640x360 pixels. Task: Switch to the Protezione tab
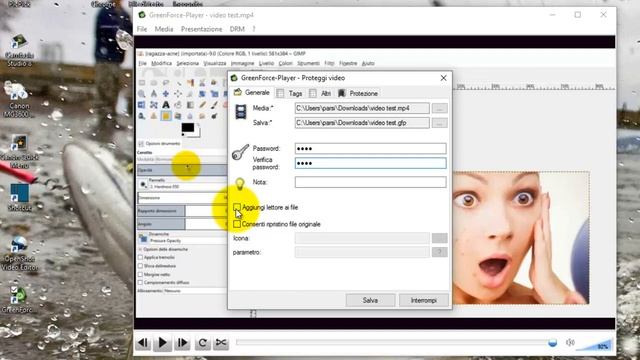click(358, 93)
